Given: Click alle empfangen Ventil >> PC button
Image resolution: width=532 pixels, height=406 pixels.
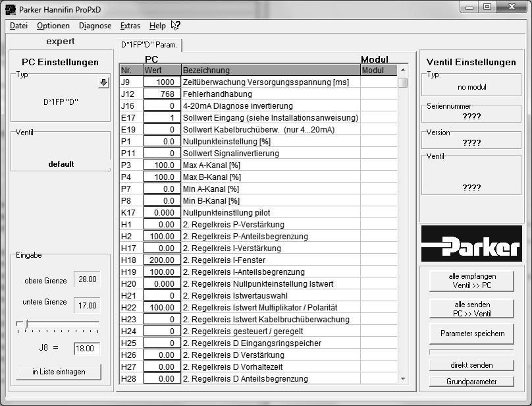Looking at the screenshot, I should (x=471, y=281).
